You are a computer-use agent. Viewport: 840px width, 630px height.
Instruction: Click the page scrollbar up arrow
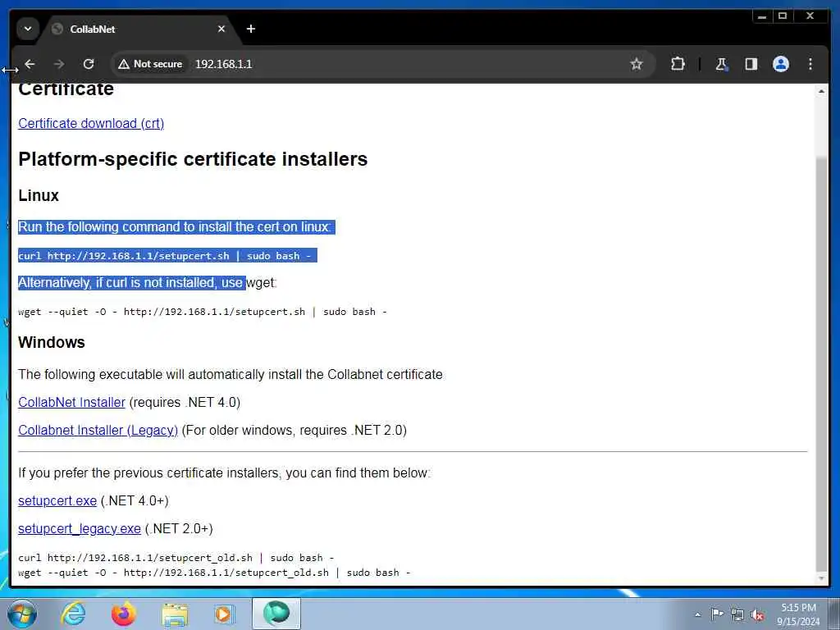[821, 92]
